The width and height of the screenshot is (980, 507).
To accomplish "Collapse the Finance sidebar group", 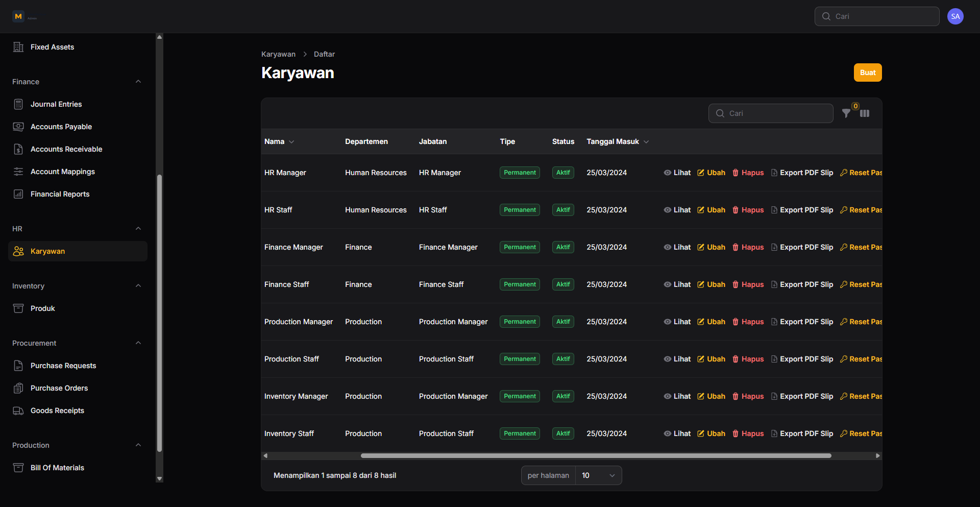I will point(138,82).
